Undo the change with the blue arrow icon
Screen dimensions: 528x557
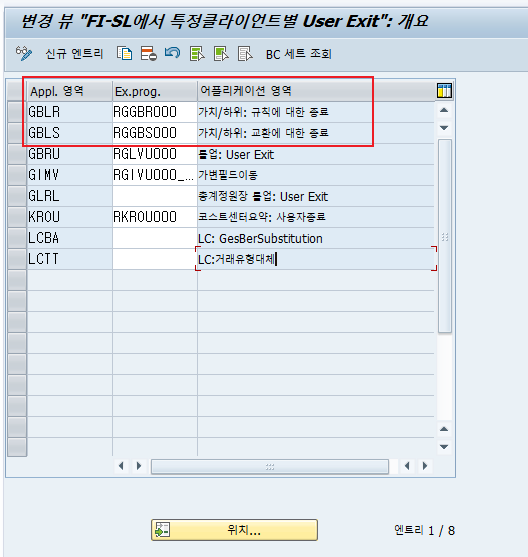[x=172, y=54]
